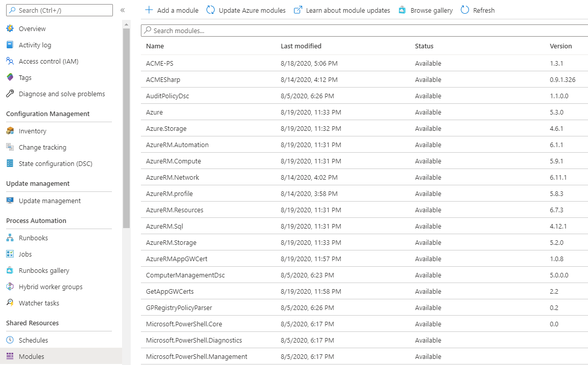Open the ACME-PS module row
This screenshot has width=588, height=365.
coord(365,64)
